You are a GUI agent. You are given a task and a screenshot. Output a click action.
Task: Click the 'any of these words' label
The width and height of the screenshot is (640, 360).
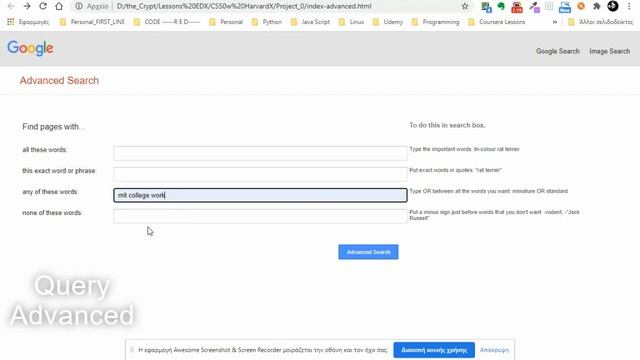pos(50,191)
